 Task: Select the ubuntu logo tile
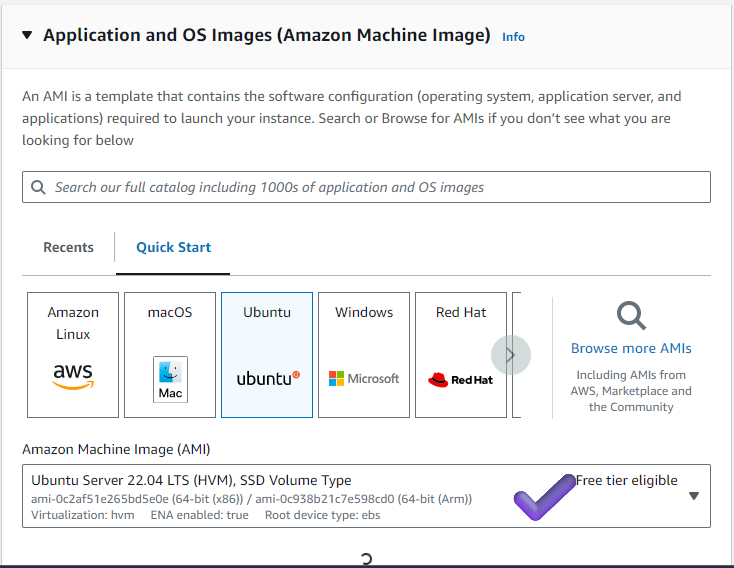click(267, 378)
